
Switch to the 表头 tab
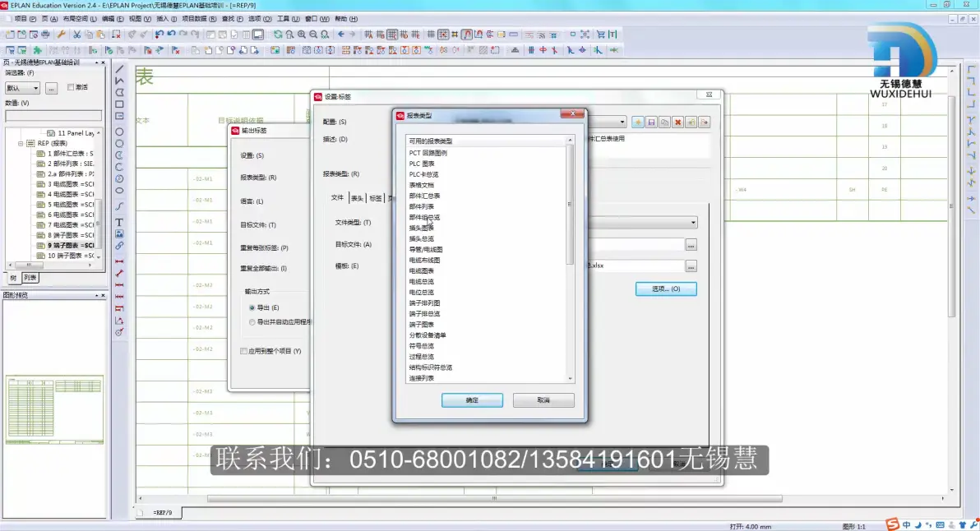[357, 198]
